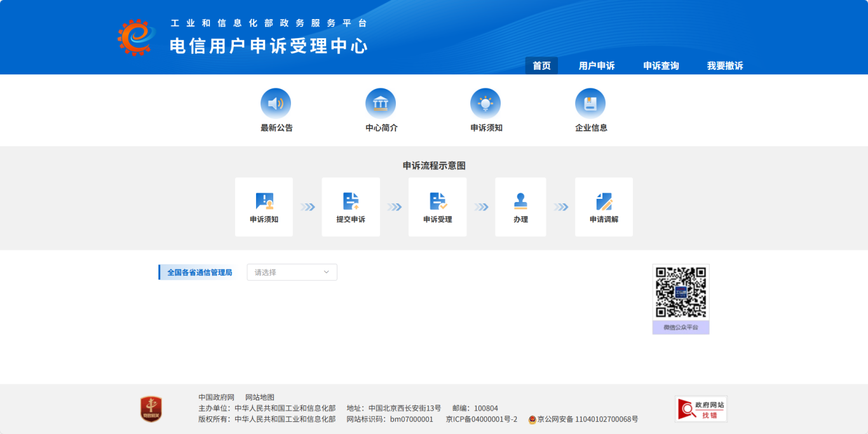
Task: Open the 中国政府网 footer link
Action: click(x=216, y=398)
